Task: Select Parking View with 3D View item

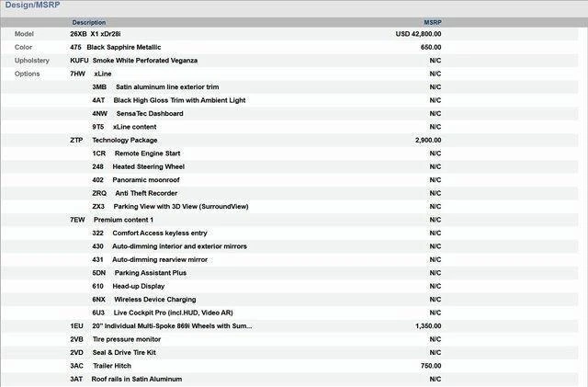Action: point(180,207)
